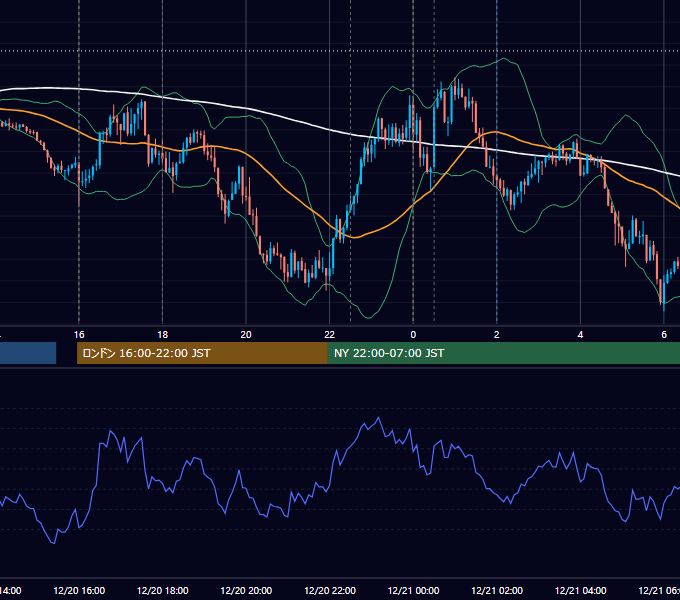Click the '12/21 00:00' oscillator time label

coord(413,590)
